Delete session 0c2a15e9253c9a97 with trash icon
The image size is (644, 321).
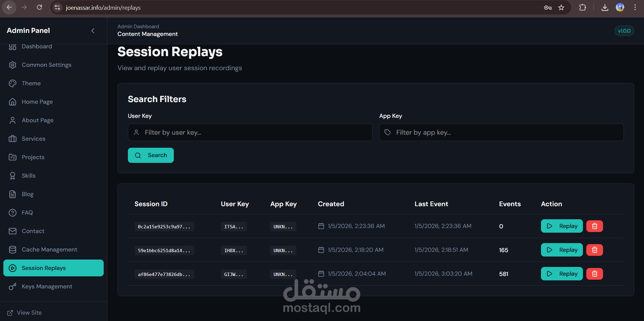pyautogui.click(x=595, y=226)
